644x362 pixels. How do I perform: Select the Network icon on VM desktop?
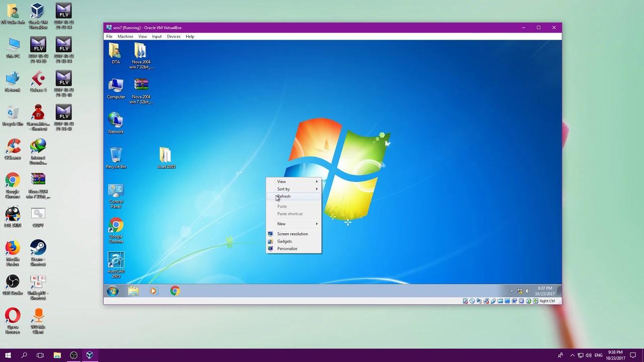coord(116,124)
